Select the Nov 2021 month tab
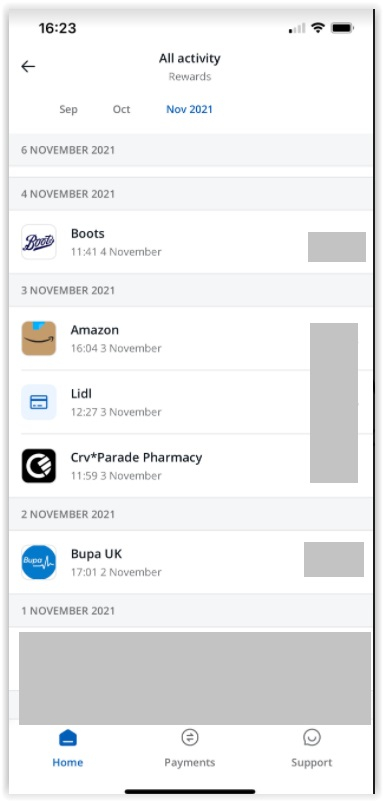 pyautogui.click(x=189, y=109)
